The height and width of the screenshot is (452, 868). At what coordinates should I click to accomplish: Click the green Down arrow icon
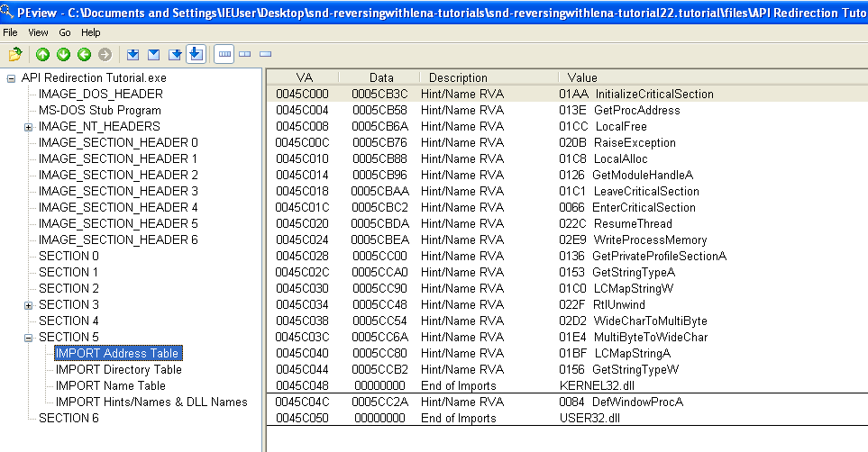[x=64, y=54]
